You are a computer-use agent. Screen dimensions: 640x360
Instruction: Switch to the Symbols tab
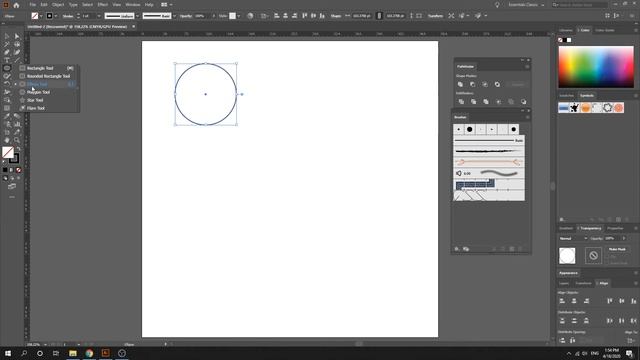[587, 96]
